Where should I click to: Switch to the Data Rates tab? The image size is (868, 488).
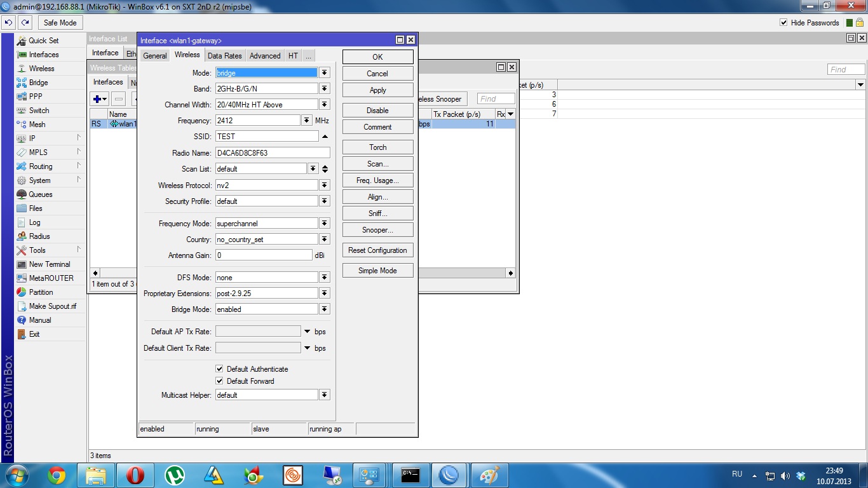click(225, 56)
